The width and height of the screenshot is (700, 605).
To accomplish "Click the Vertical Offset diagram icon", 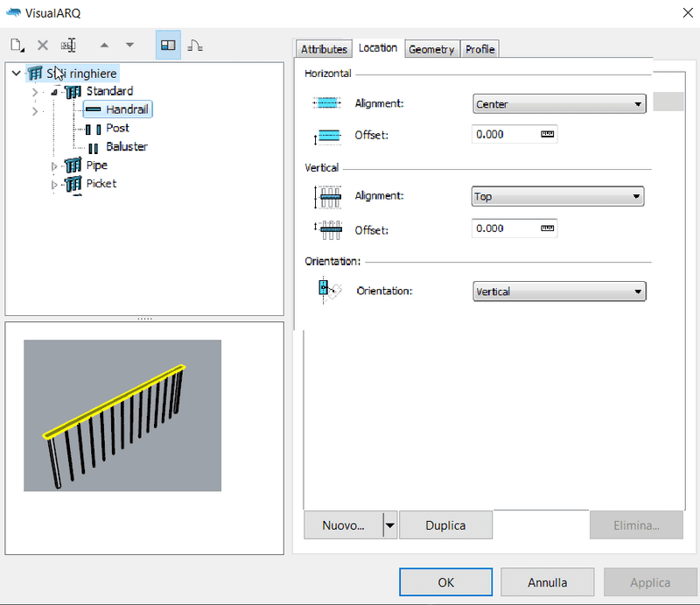I will click(x=327, y=230).
